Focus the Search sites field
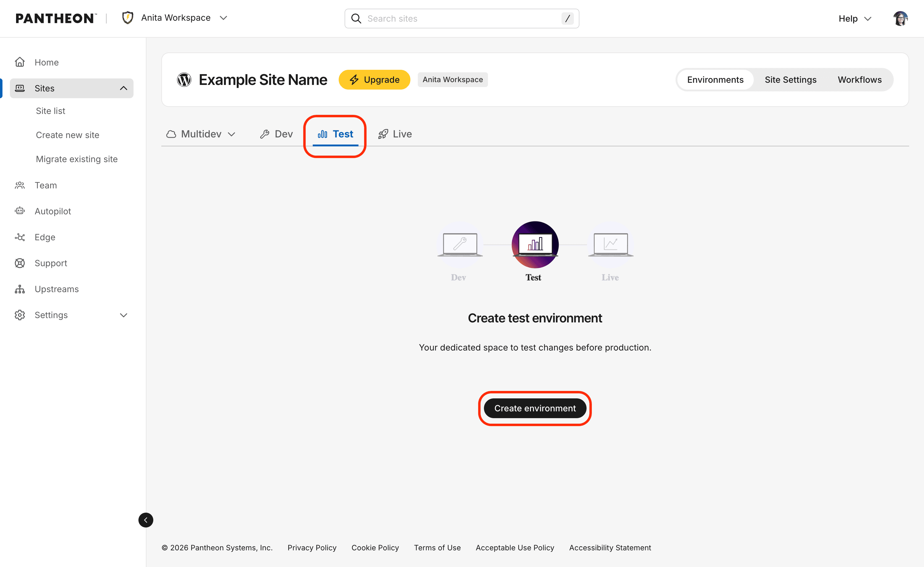The height and width of the screenshot is (567, 924). coord(462,19)
